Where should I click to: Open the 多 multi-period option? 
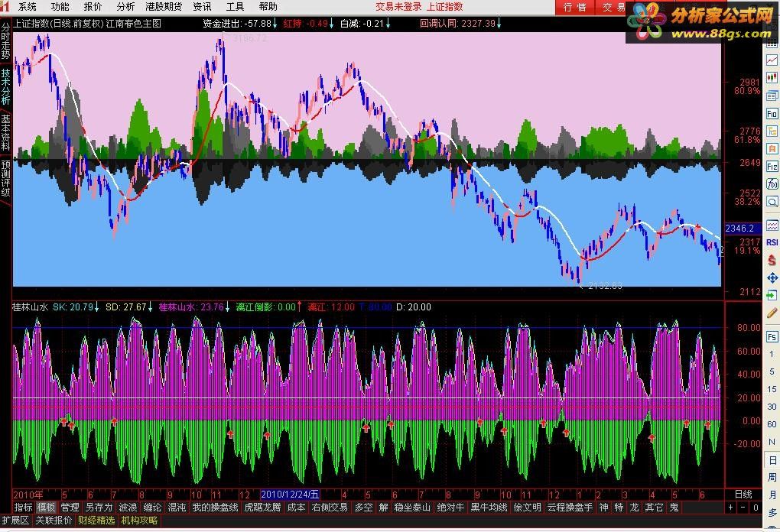(x=772, y=512)
